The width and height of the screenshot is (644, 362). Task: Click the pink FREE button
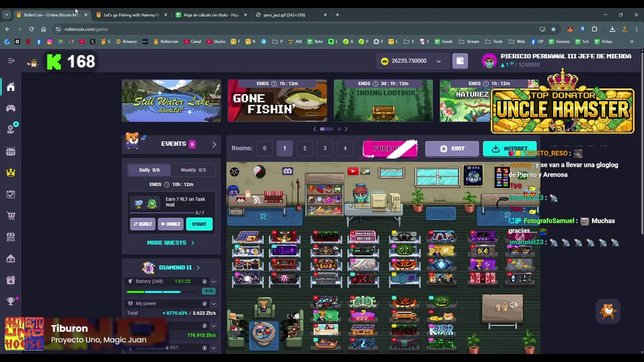coord(390,149)
